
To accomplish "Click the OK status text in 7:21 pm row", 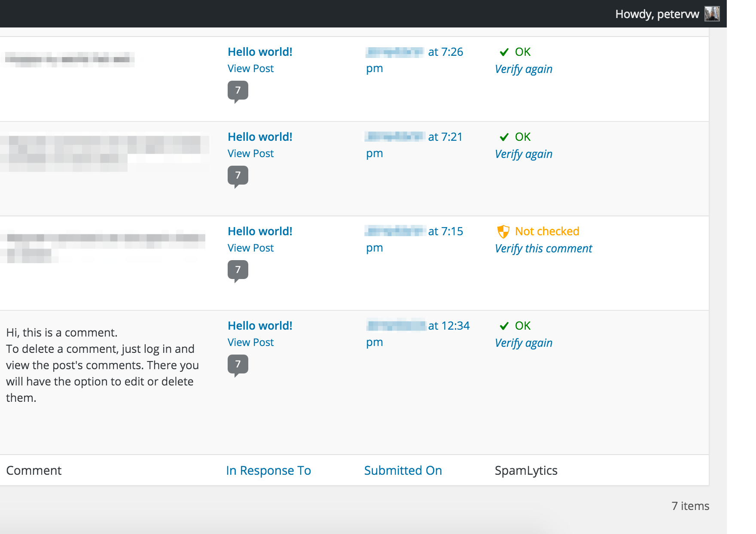I will click(x=523, y=137).
